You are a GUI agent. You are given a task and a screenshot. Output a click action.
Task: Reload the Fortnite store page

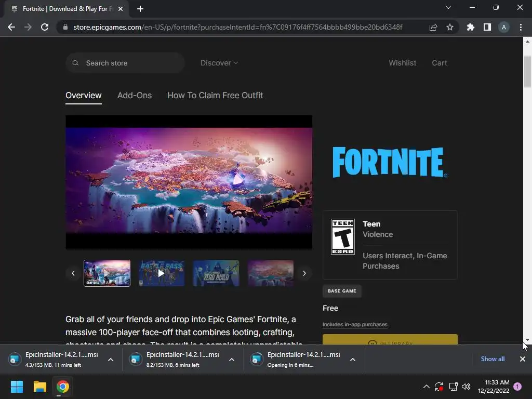[45, 27]
